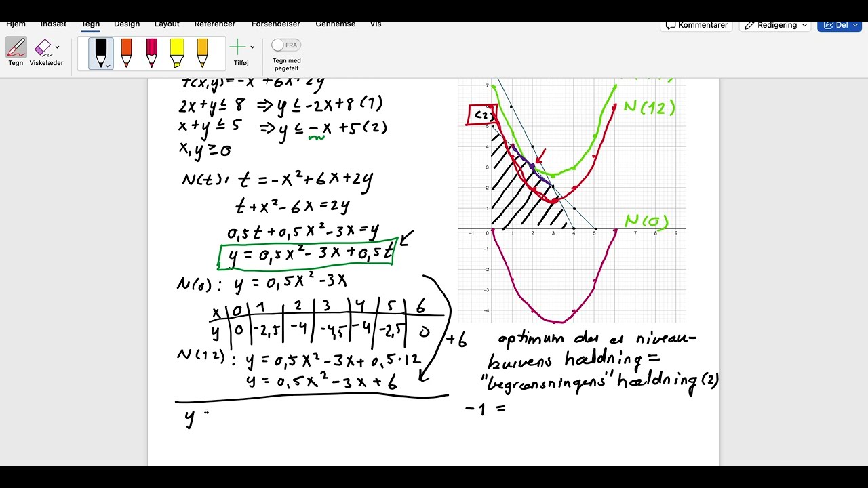The height and width of the screenshot is (488, 868).
Task: Switch to the Layout ribbon tab
Action: [167, 24]
